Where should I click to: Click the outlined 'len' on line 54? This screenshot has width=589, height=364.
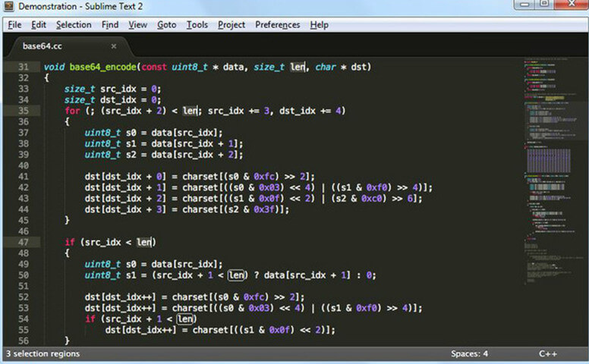185,319
